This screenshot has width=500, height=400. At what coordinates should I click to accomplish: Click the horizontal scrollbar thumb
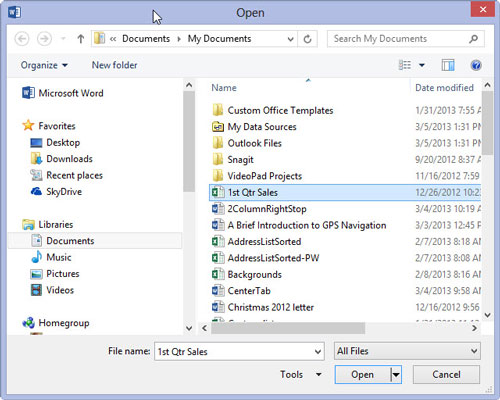tap(288, 328)
